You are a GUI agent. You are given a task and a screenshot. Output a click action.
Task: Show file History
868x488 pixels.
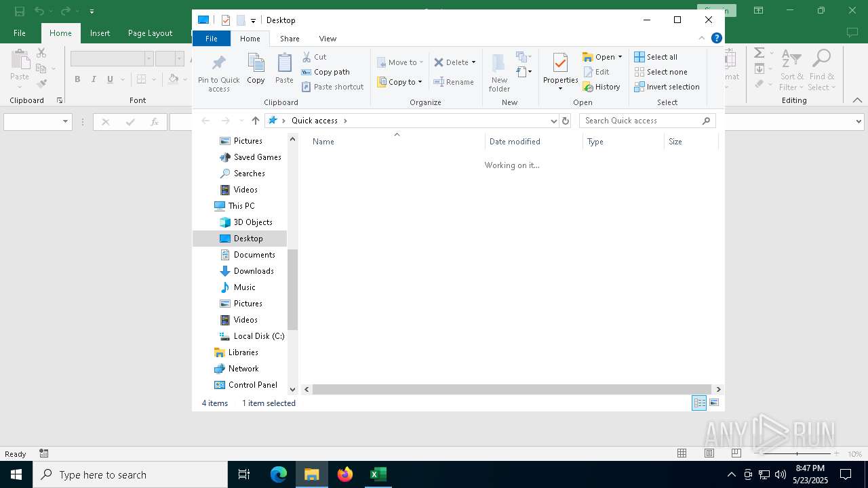click(601, 87)
